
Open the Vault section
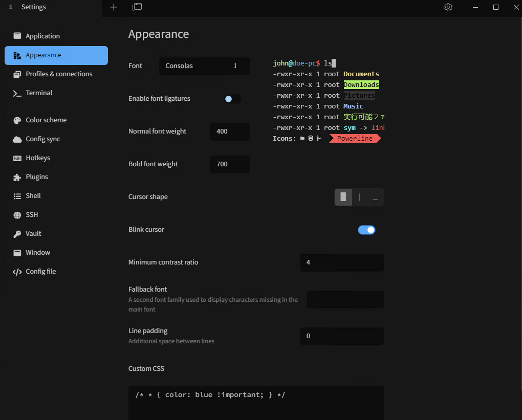[x=56, y=234]
